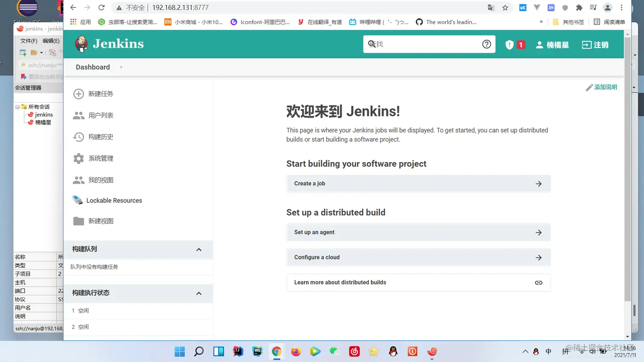Collapse the 构建执行状态 section
Viewport: 644px width, 362px height.
tap(198, 293)
